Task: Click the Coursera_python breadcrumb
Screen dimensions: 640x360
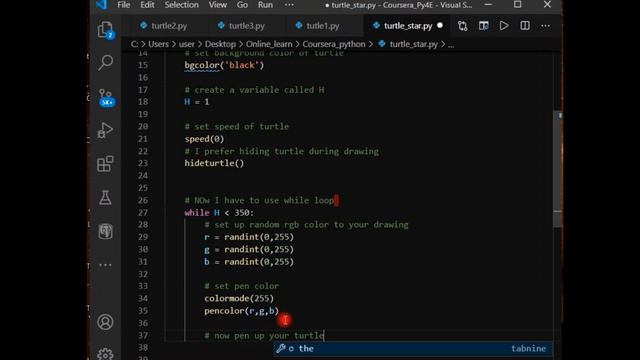Action: tap(334, 44)
